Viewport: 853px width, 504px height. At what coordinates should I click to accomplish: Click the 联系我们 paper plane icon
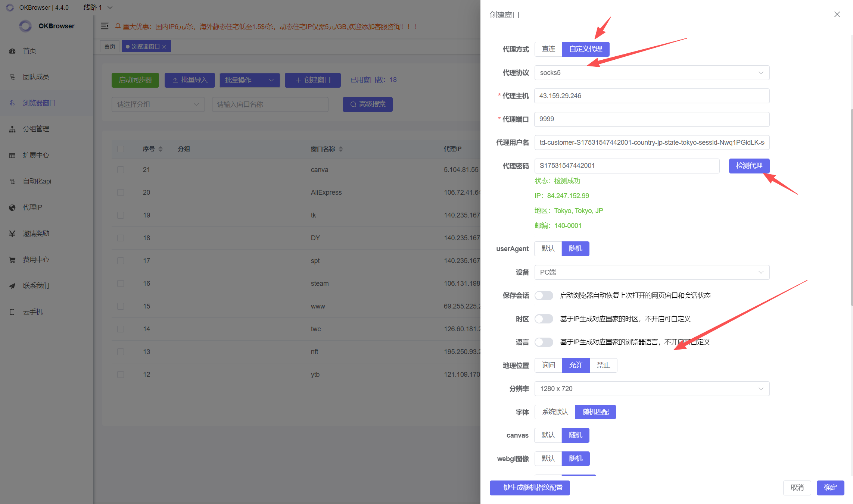[x=12, y=286]
